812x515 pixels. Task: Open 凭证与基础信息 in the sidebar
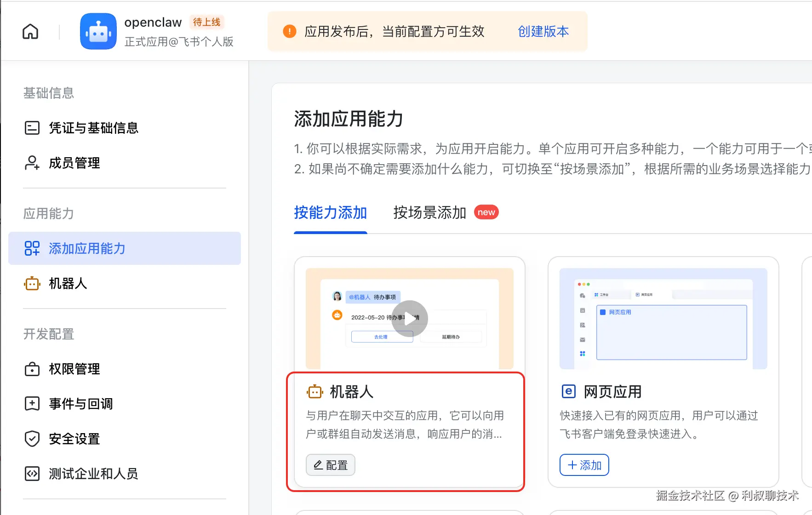coord(125,127)
